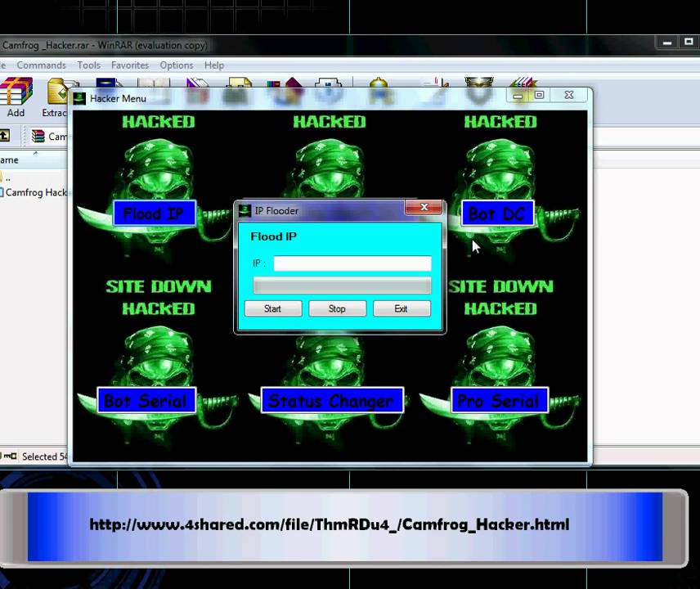Open the Options menu in WinRAR

177,65
